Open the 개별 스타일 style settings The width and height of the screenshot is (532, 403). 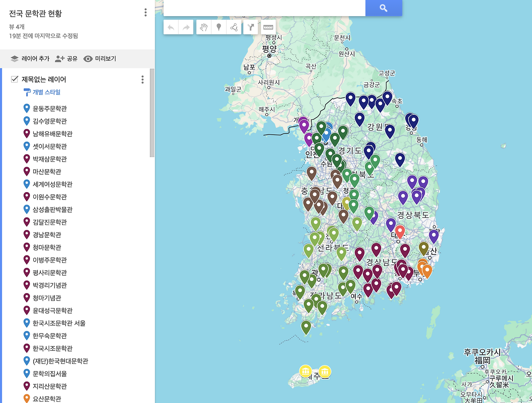click(x=42, y=92)
